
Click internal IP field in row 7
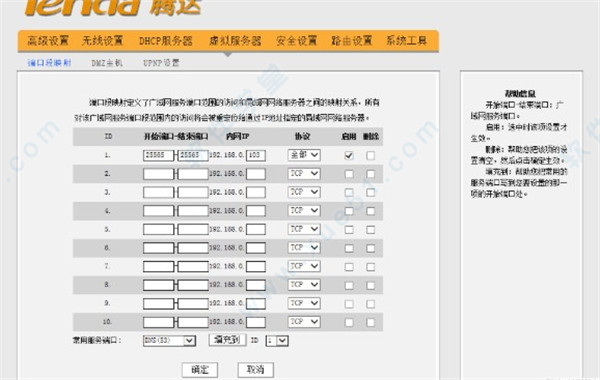click(x=256, y=266)
